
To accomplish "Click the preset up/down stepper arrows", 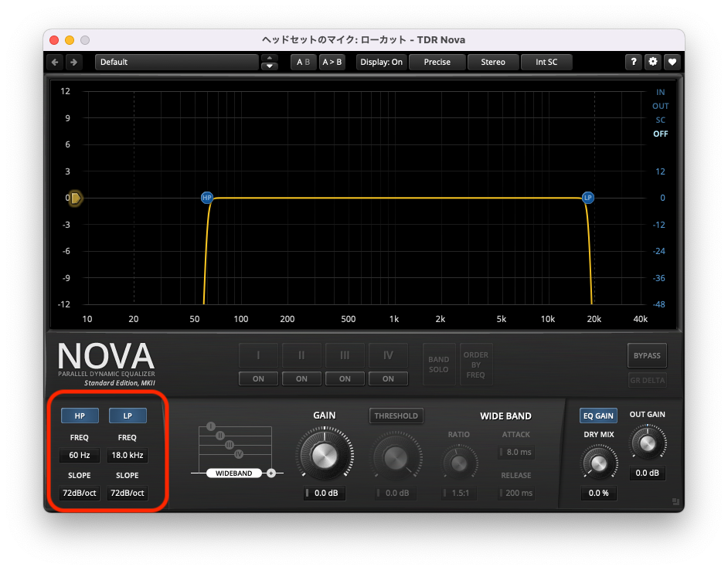I will (x=269, y=62).
